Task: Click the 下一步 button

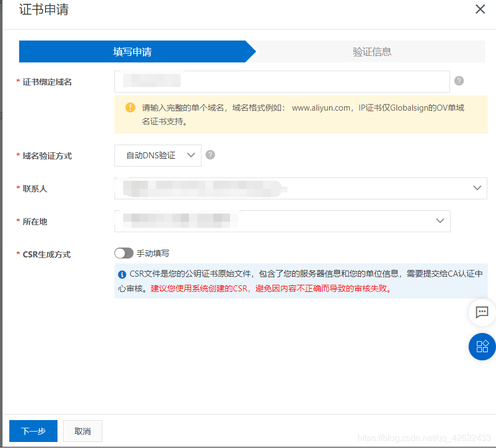Action: (33, 431)
